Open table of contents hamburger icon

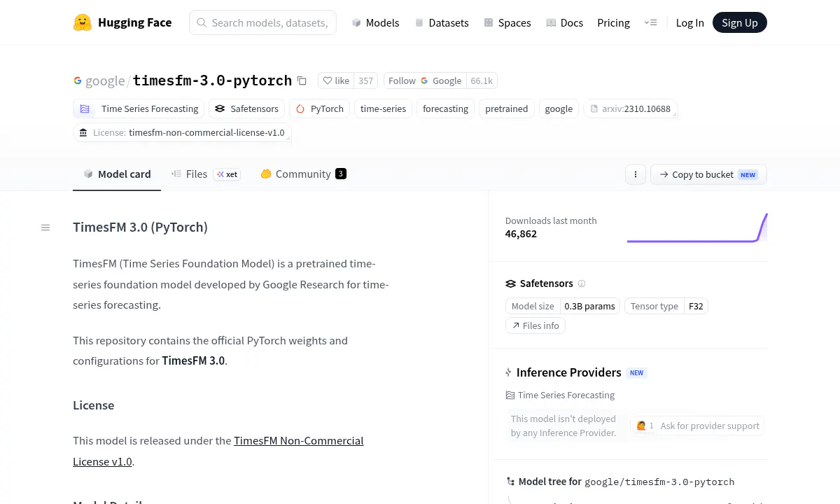pyautogui.click(x=45, y=227)
